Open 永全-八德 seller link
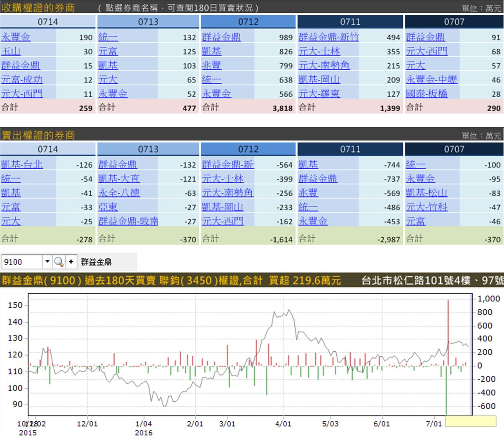This screenshot has width=504, height=439. click(x=119, y=193)
